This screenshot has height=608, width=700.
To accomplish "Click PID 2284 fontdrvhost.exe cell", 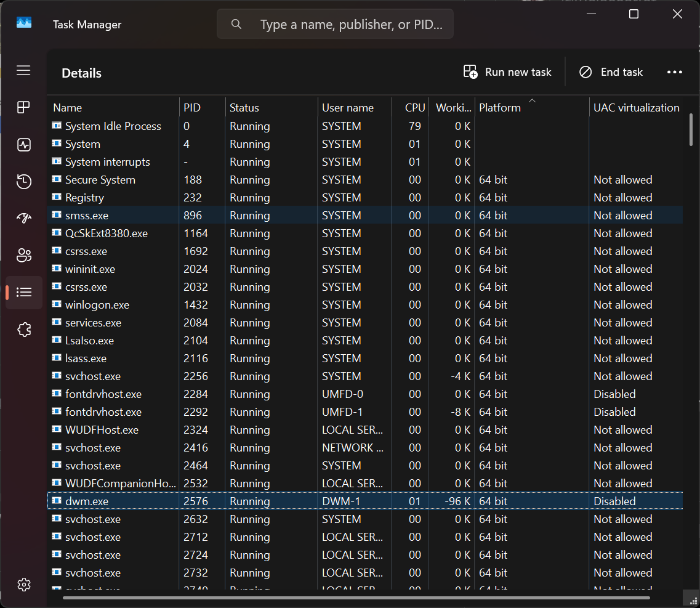I will coord(196,394).
